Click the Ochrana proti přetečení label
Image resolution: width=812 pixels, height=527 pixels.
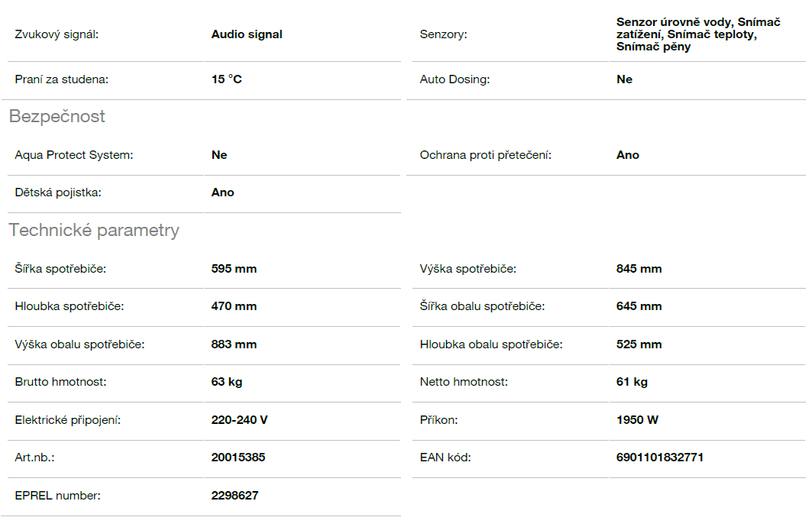click(485, 155)
